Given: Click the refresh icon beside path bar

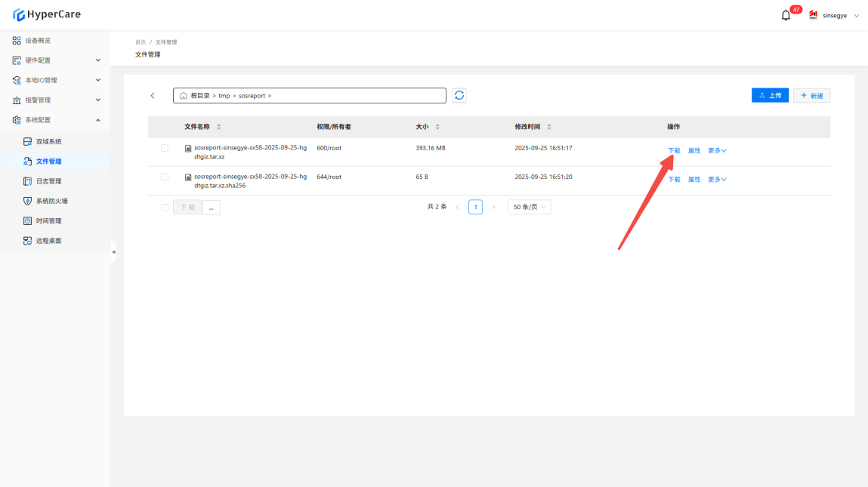Looking at the screenshot, I should pos(459,95).
